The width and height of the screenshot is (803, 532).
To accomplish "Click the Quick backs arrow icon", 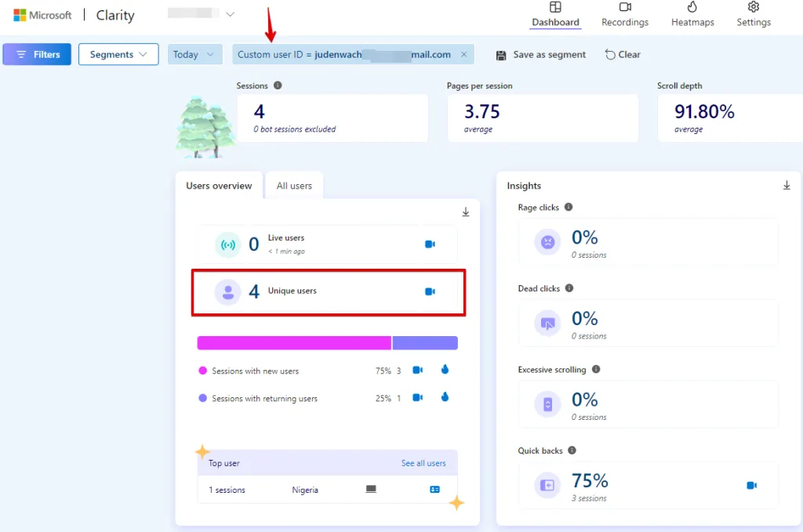I will click(547, 485).
